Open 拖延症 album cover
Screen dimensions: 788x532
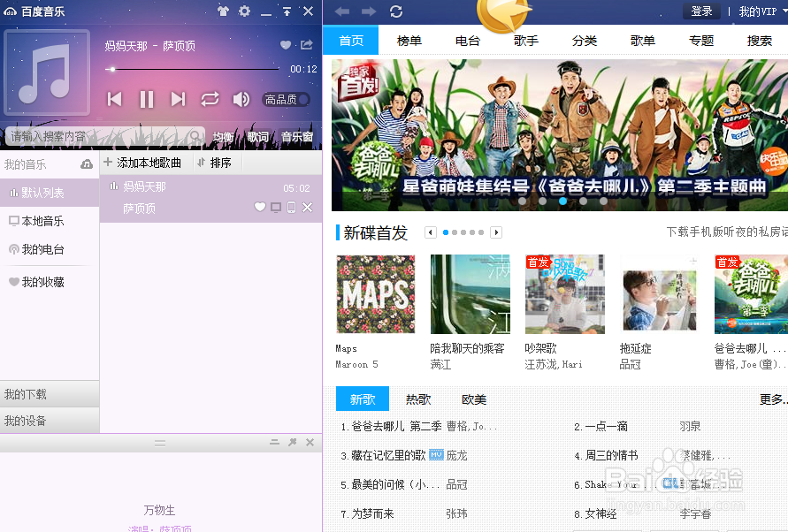(660, 294)
